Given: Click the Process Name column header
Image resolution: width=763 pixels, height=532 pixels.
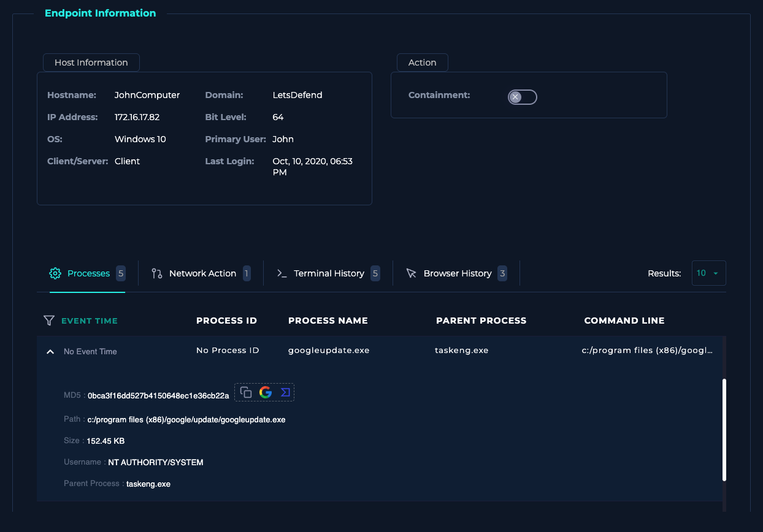Looking at the screenshot, I should point(328,321).
